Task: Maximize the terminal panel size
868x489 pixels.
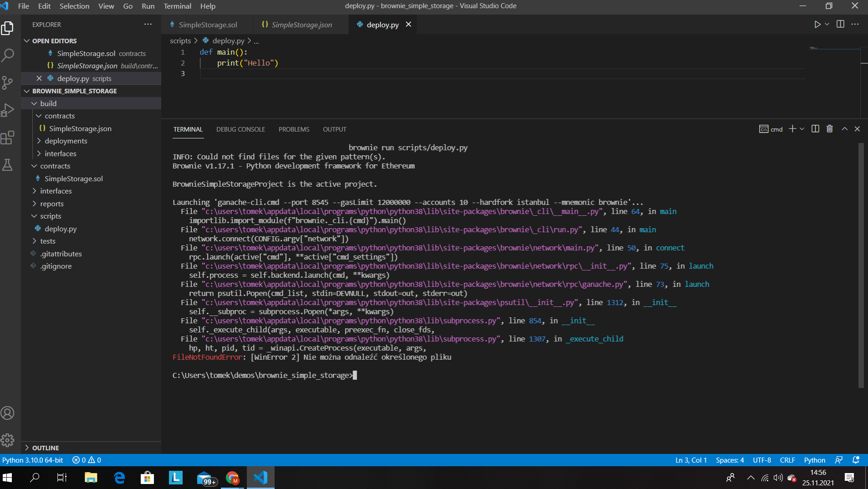Action: [x=844, y=129]
